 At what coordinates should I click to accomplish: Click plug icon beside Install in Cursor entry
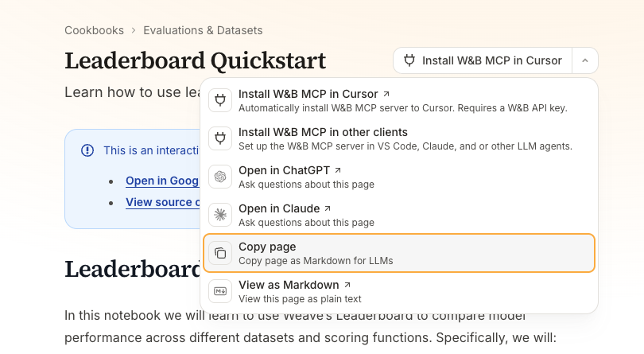tap(220, 100)
